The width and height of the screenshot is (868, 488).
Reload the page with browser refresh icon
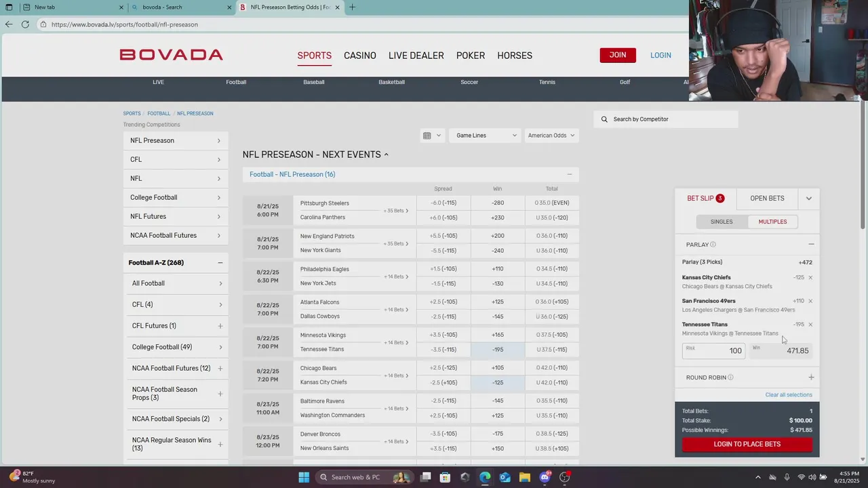tap(25, 24)
